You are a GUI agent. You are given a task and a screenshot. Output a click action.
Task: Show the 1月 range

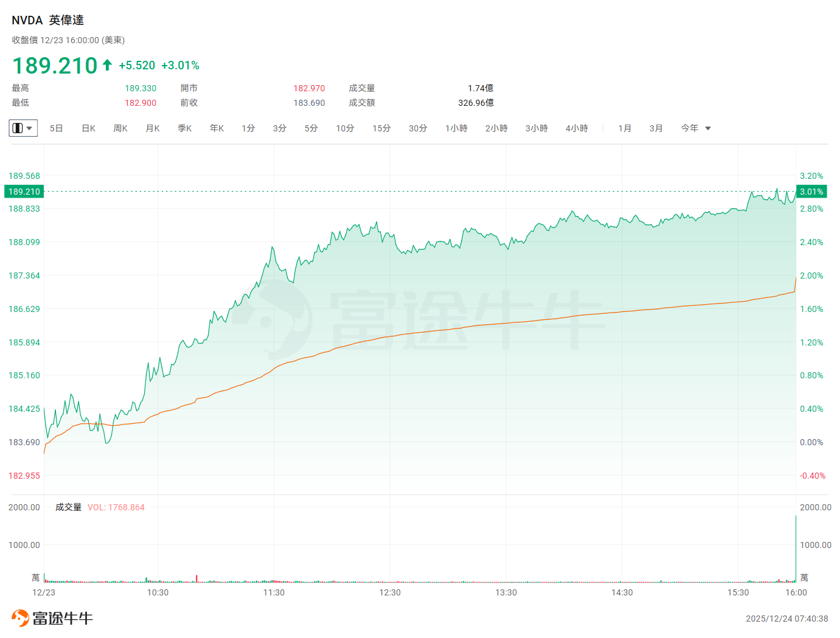click(x=625, y=128)
